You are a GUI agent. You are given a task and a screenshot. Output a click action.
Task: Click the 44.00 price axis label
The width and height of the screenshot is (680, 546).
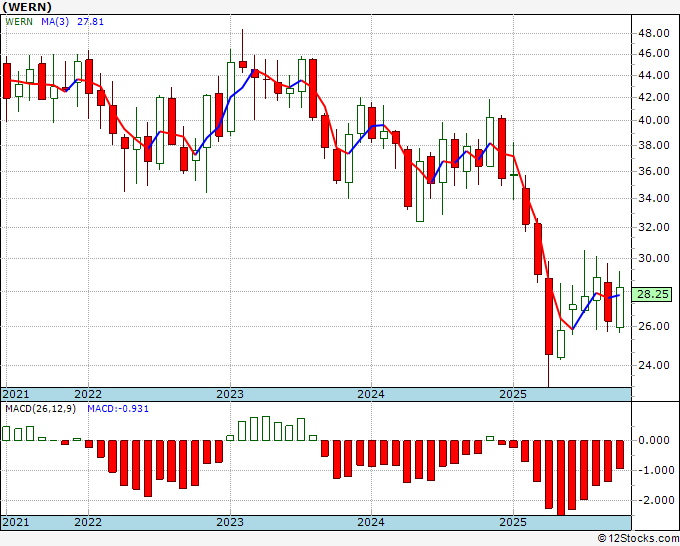(653, 75)
